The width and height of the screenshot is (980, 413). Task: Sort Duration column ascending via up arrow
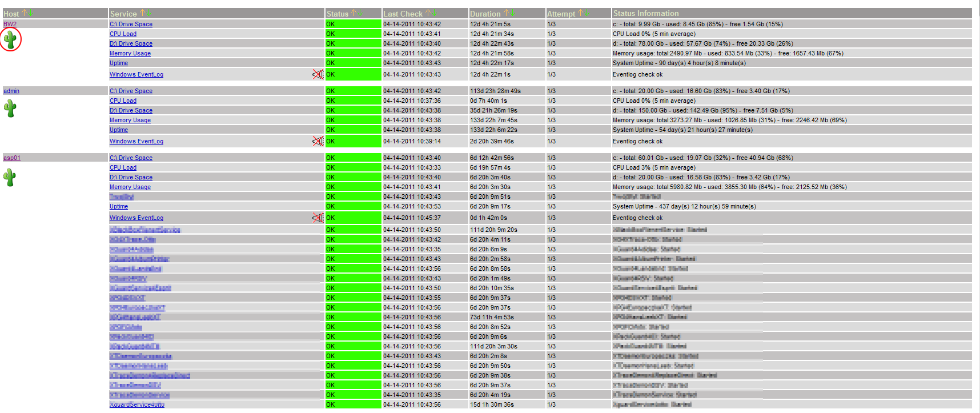[506, 13]
